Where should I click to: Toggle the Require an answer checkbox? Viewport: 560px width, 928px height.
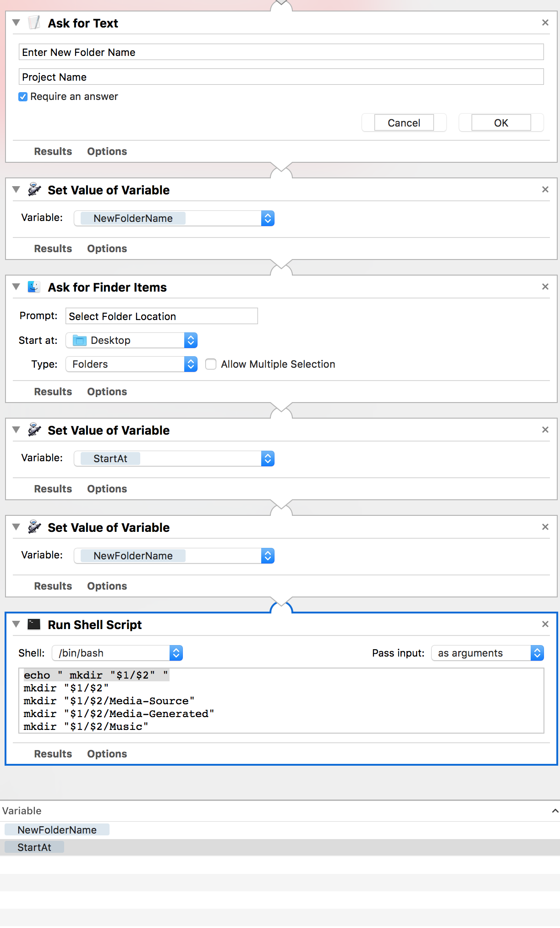pos(23,97)
